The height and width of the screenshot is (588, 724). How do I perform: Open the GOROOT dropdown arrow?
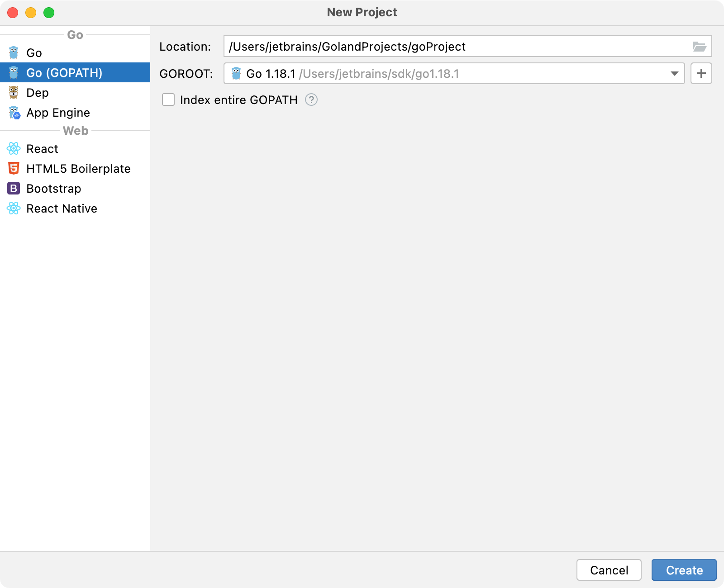(674, 73)
